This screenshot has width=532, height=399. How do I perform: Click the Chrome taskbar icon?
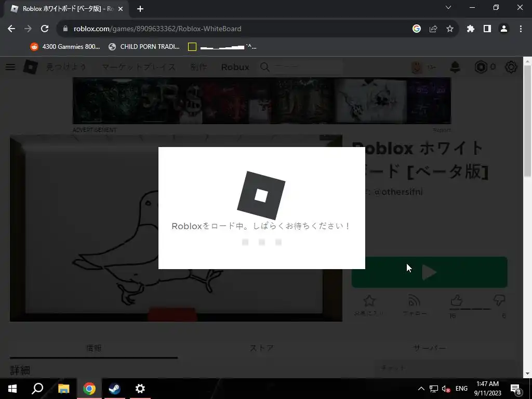point(89,389)
